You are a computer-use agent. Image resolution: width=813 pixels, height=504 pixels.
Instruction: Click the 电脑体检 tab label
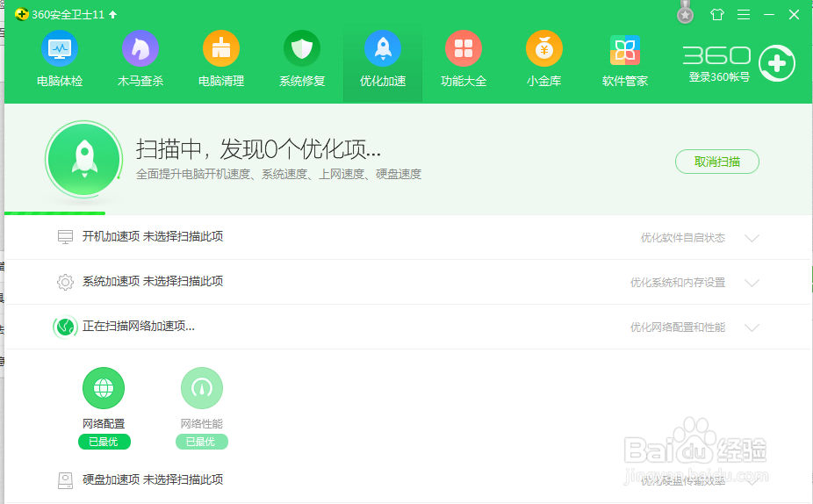(x=60, y=81)
